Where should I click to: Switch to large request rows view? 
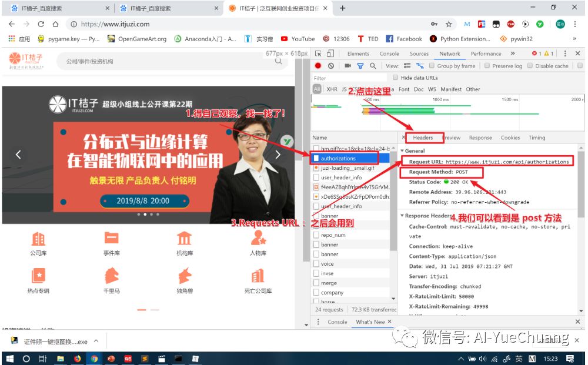pyautogui.click(x=407, y=66)
